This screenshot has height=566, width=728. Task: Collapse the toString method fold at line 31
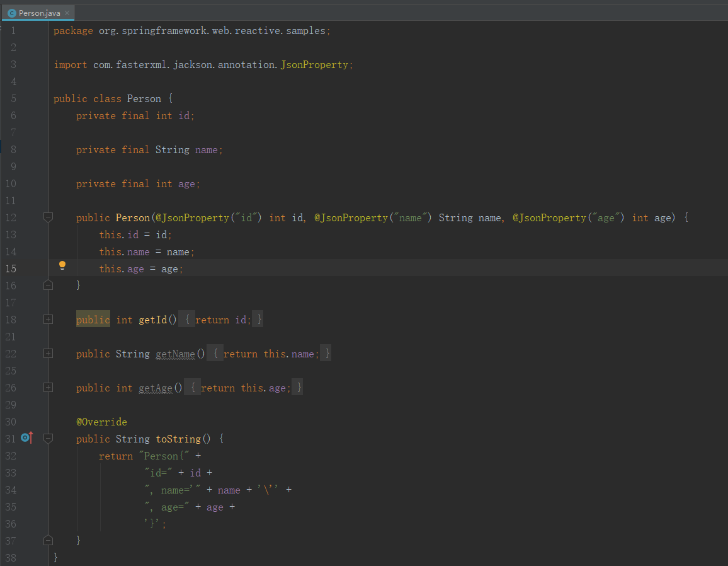[48, 438]
